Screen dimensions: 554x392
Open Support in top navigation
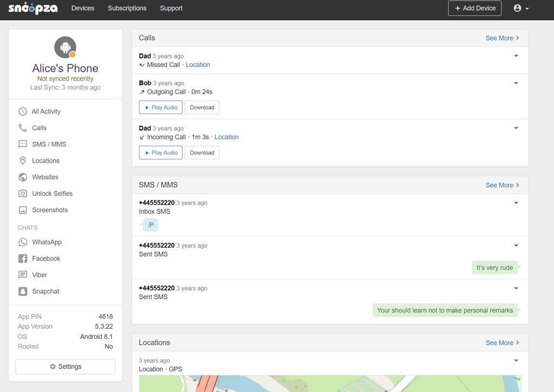(x=171, y=8)
